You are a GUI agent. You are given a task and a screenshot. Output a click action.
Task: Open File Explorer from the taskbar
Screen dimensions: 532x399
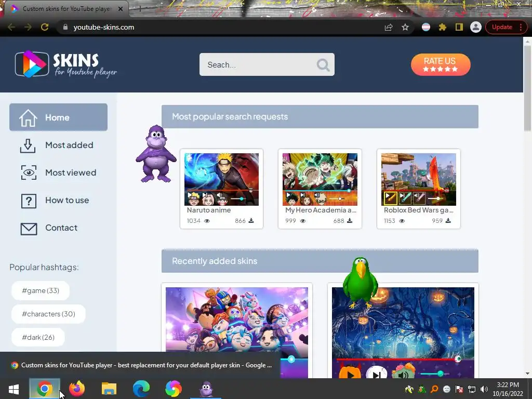click(109, 389)
